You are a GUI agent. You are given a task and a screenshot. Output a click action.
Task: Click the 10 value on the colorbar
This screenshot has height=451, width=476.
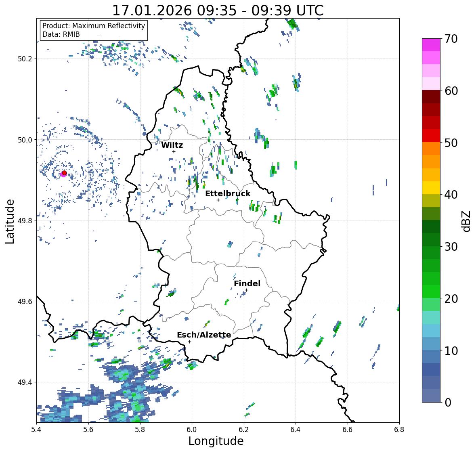(451, 350)
